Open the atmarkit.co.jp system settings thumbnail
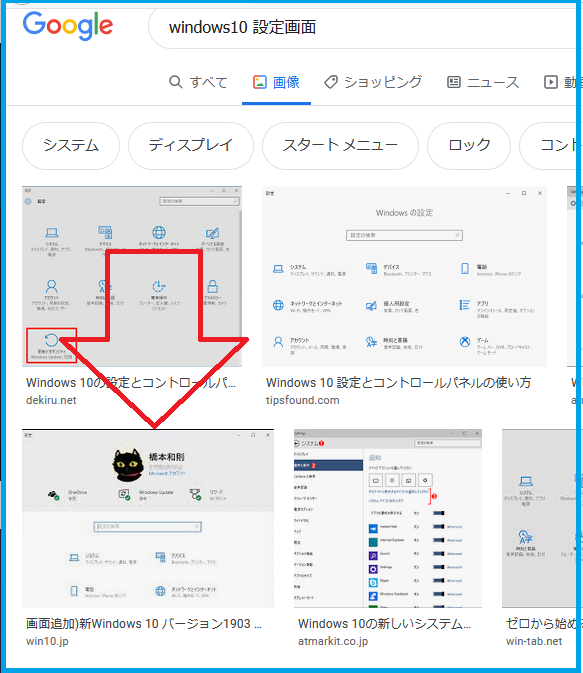583x673 pixels. coord(388,518)
